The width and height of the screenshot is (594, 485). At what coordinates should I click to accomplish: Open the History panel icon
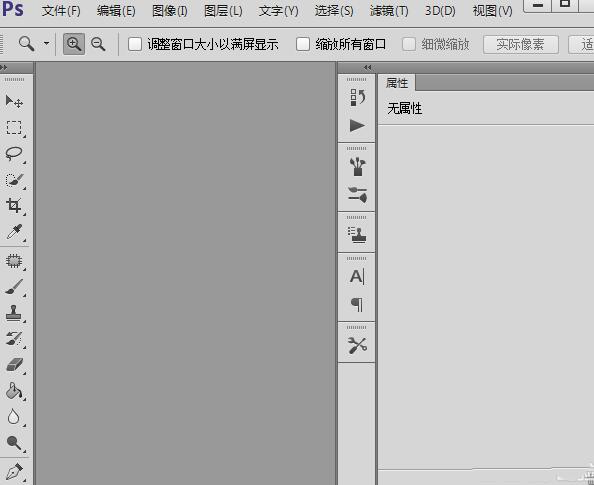point(357,98)
